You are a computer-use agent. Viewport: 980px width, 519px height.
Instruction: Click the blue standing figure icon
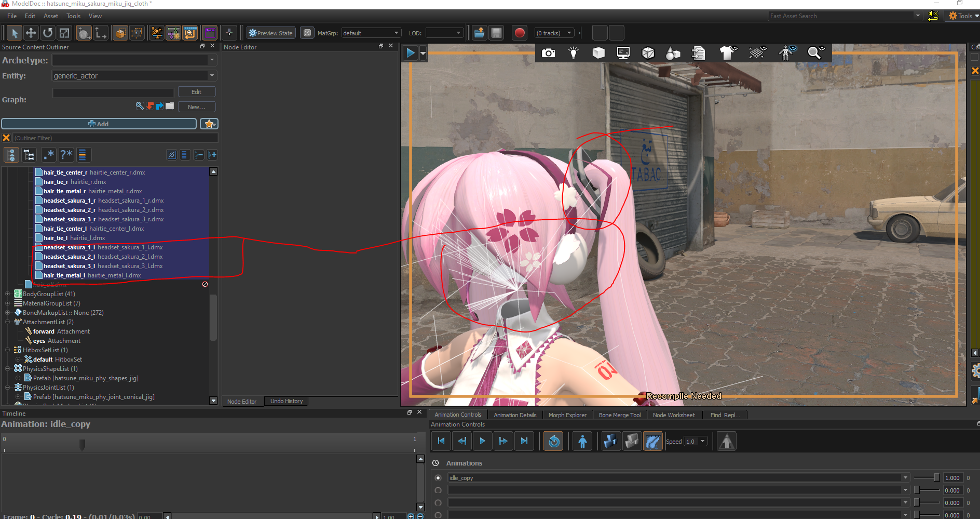pyautogui.click(x=582, y=441)
